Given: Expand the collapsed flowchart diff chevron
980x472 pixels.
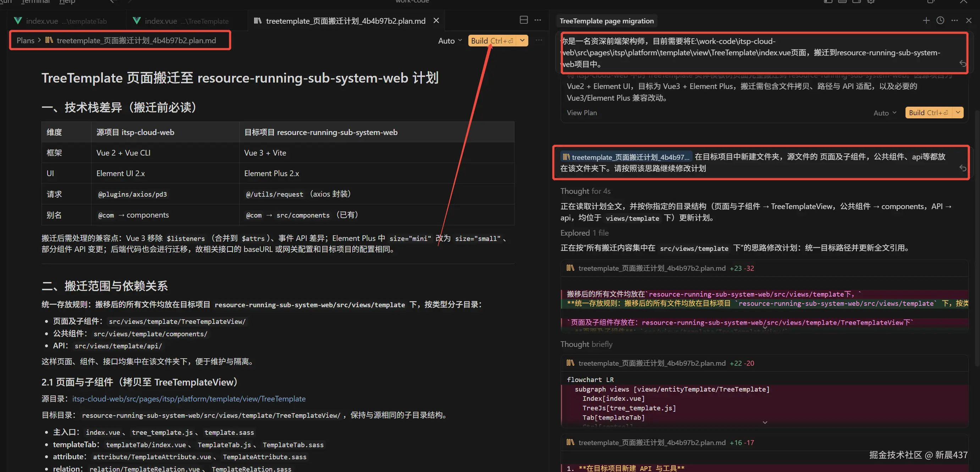Looking at the screenshot, I should 765,422.
